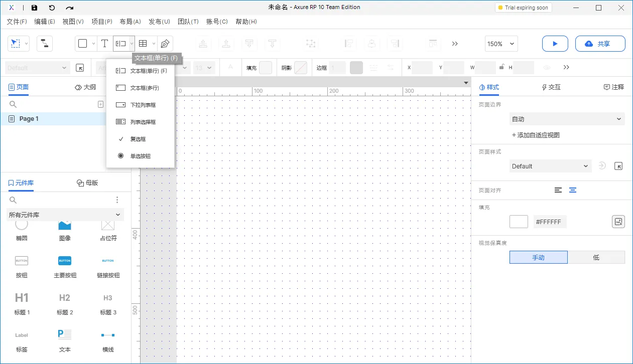The height and width of the screenshot is (364, 633).
Task: Click the checked 复选框 entry in the dropdown
Action: click(138, 139)
